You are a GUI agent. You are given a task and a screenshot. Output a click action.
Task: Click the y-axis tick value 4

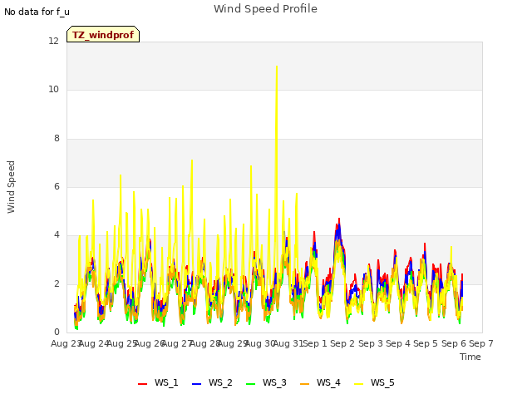57,234
